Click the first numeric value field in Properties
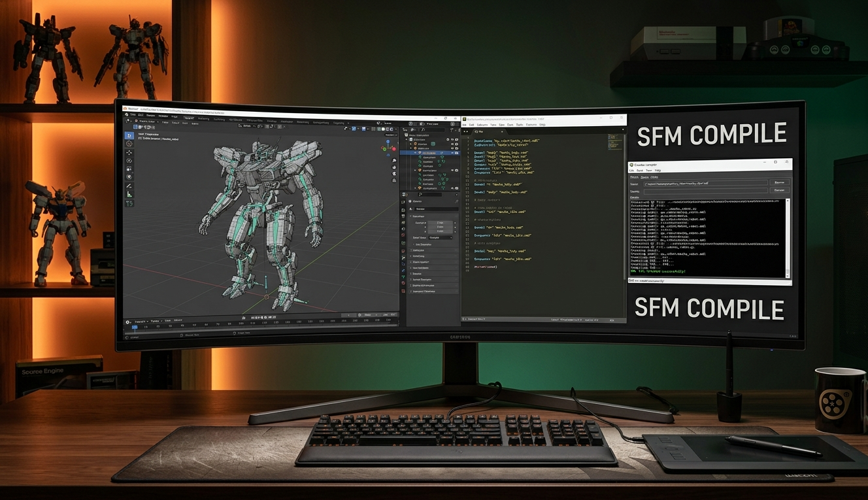Image resolution: width=868 pixels, height=500 pixels. (x=441, y=223)
